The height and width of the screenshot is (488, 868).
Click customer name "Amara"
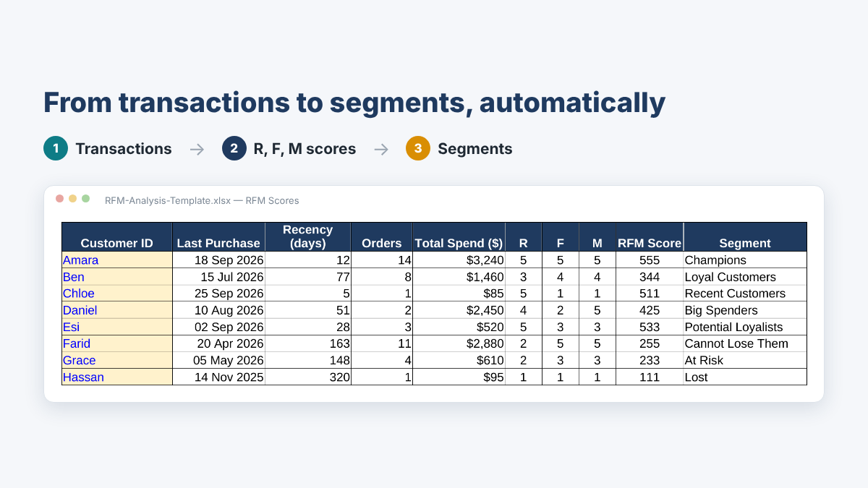click(x=80, y=260)
